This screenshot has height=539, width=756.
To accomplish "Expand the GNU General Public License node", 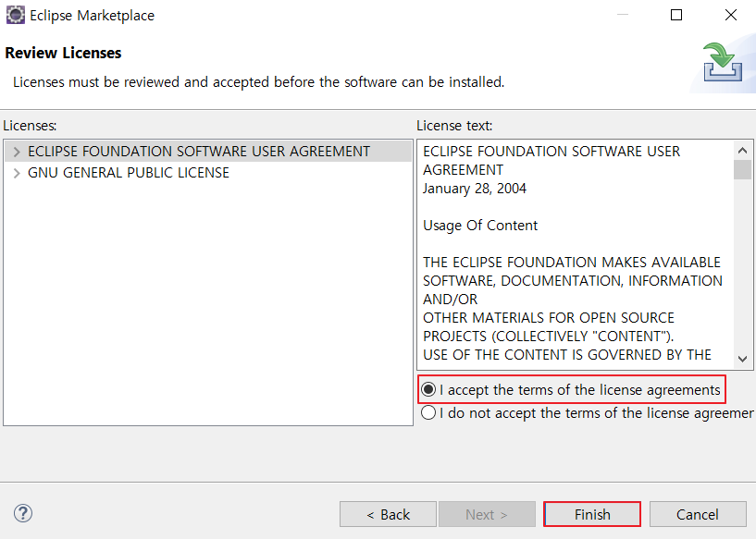I will [17, 173].
